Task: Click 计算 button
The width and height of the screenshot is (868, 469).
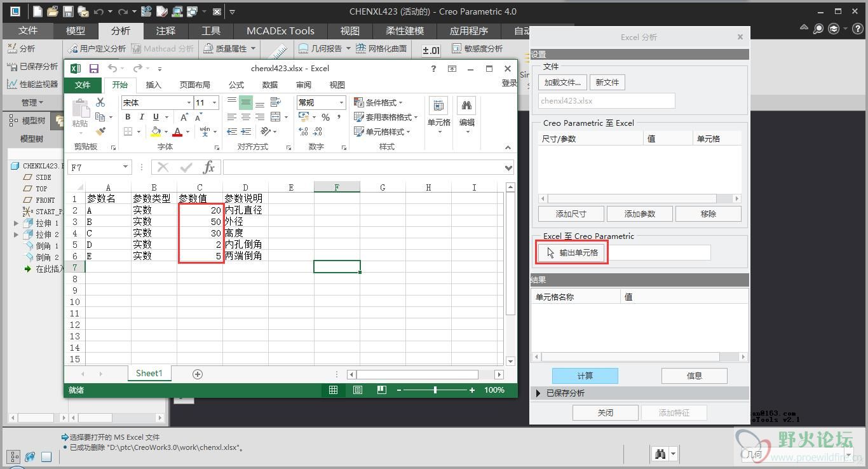Action: 585,376
